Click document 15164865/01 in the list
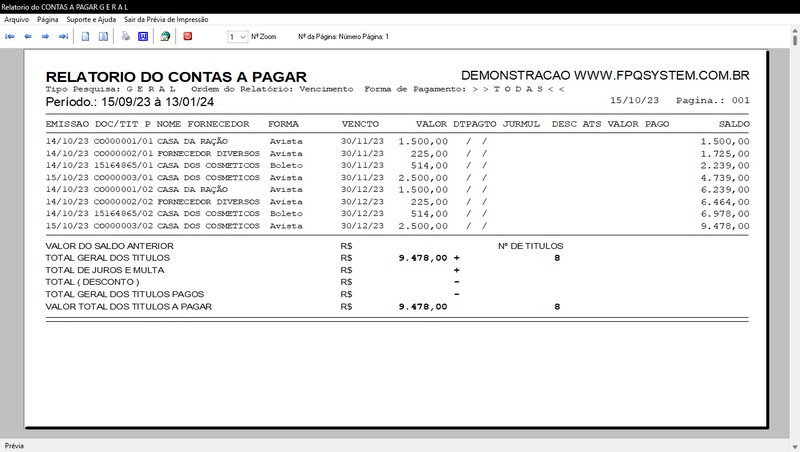This screenshot has height=452, width=800. tap(123, 165)
